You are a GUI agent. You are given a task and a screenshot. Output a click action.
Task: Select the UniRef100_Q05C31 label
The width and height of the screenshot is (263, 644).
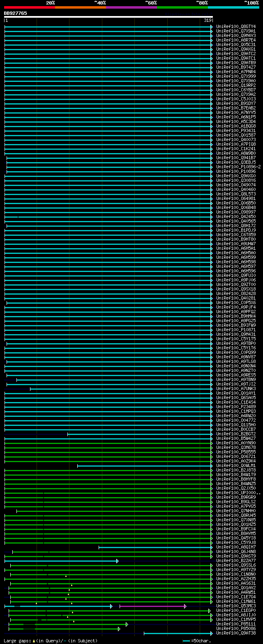point(236,45)
